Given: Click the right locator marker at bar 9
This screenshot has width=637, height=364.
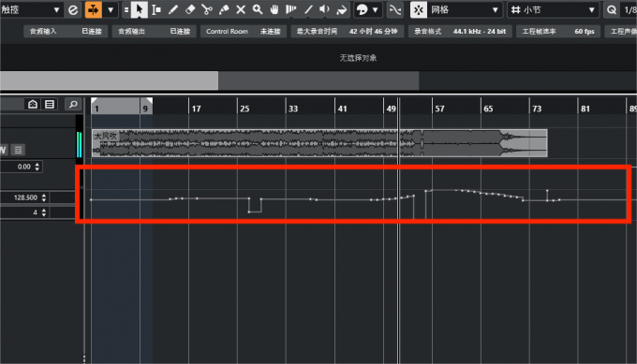Looking at the screenshot, I should (x=149, y=101).
